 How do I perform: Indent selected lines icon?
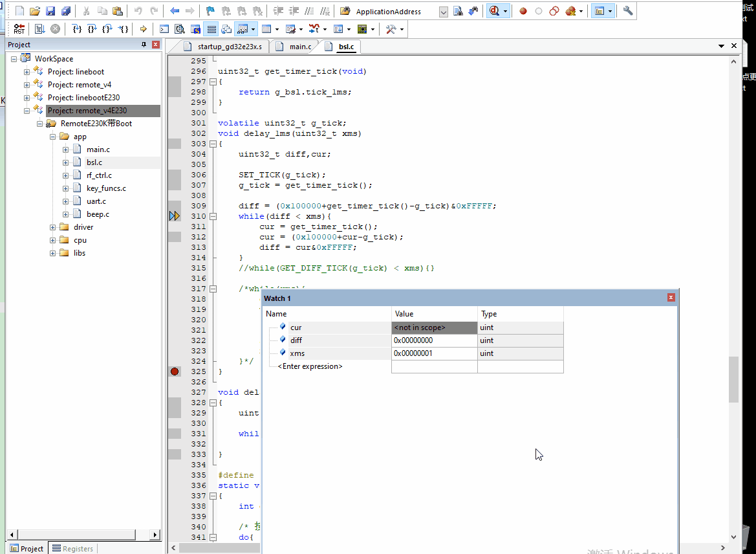(x=278, y=10)
